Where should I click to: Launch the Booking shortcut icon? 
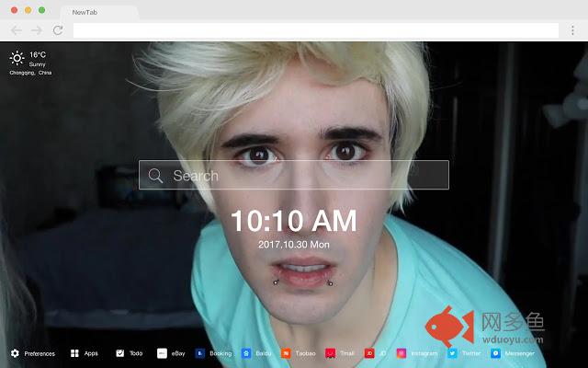click(x=200, y=353)
